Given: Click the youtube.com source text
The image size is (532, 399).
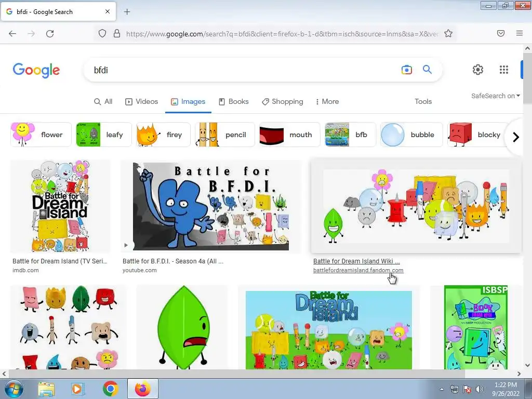Looking at the screenshot, I should pos(139,270).
